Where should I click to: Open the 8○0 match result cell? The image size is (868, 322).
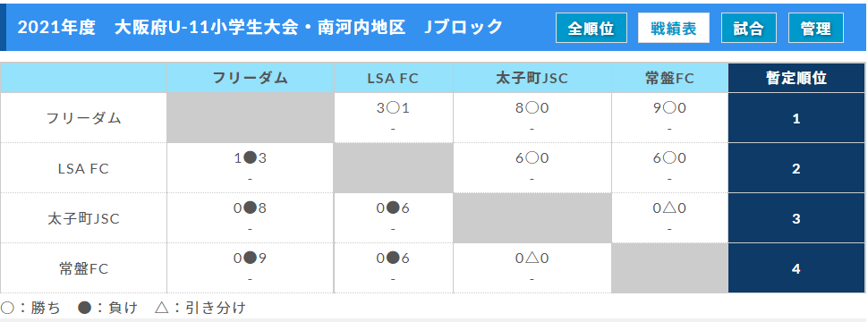[x=532, y=108]
